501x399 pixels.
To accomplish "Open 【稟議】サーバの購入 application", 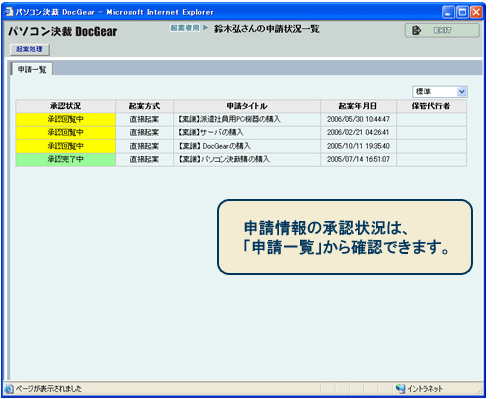I will 211,133.
